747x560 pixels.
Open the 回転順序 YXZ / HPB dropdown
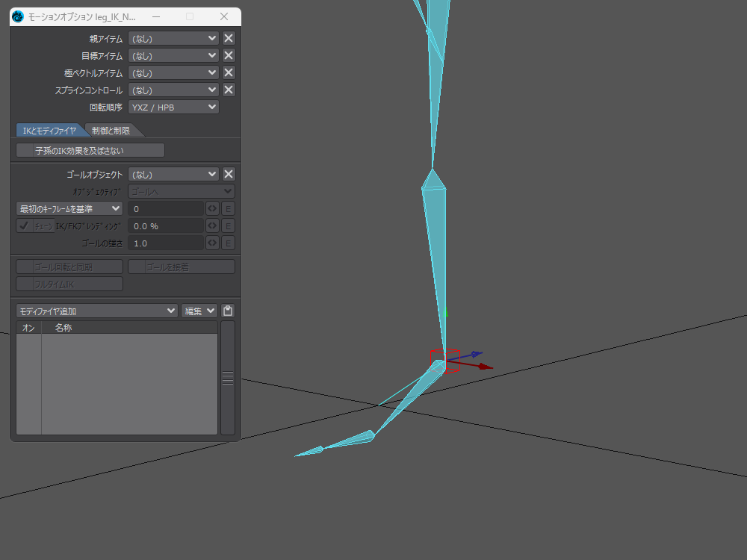pos(173,107)
